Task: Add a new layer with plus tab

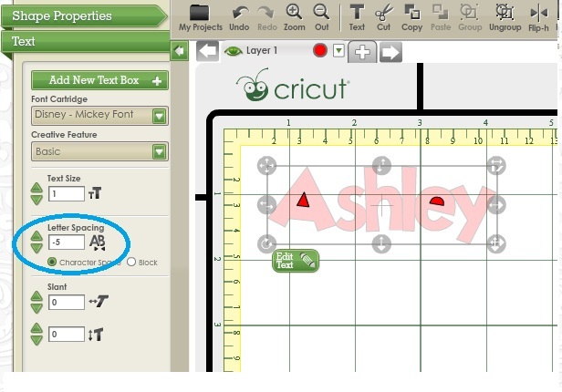Action: [362, 52]
